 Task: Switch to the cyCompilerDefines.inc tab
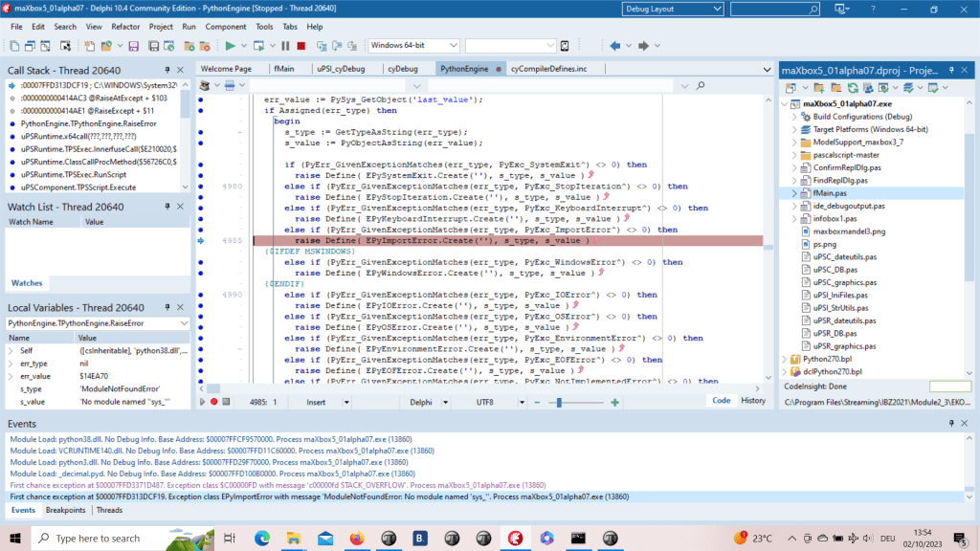[x=548, y=69]
